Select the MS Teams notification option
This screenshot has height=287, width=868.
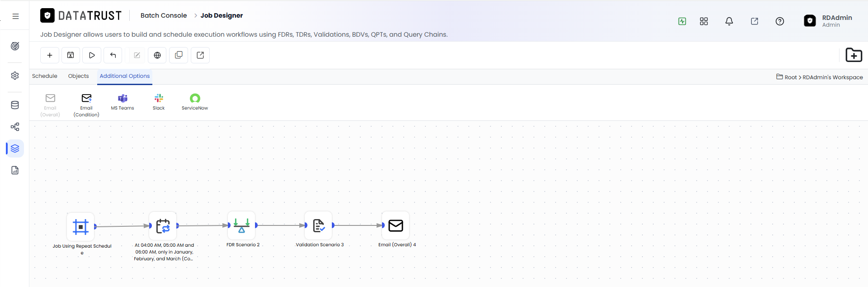point(123,102)
